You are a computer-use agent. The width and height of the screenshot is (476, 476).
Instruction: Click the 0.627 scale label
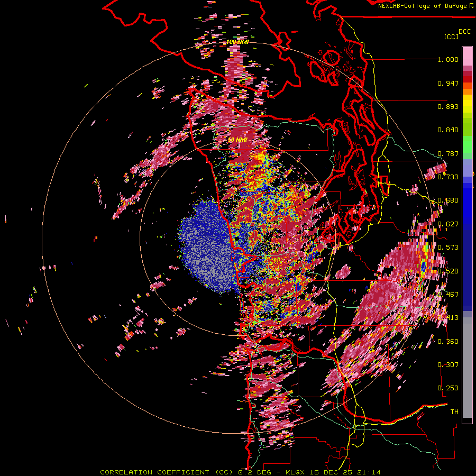click(x=448, y=224)
